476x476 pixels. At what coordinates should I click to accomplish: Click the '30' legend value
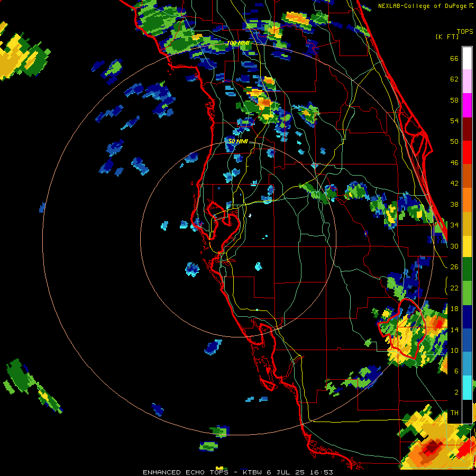coord(454,246)
